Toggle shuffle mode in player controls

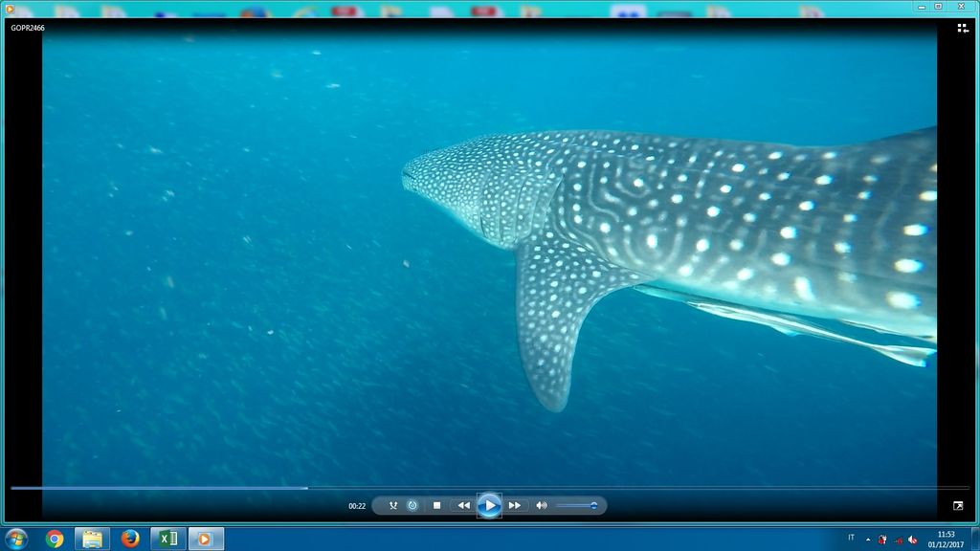tap(392, 505)
